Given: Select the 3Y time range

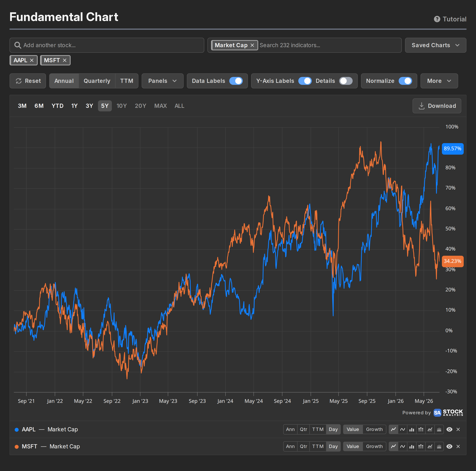Looking at the screenshot, I should point(89,106).
